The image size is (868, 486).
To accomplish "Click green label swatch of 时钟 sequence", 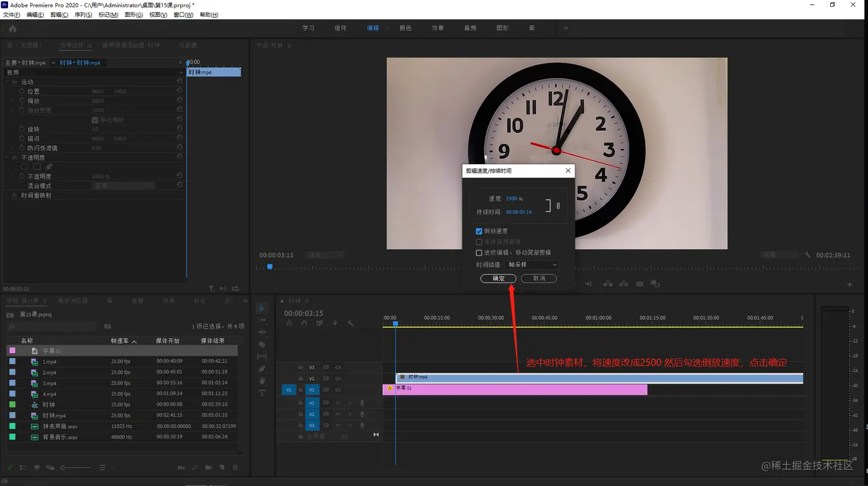I will pyautogui.click(x=12, y=405).
